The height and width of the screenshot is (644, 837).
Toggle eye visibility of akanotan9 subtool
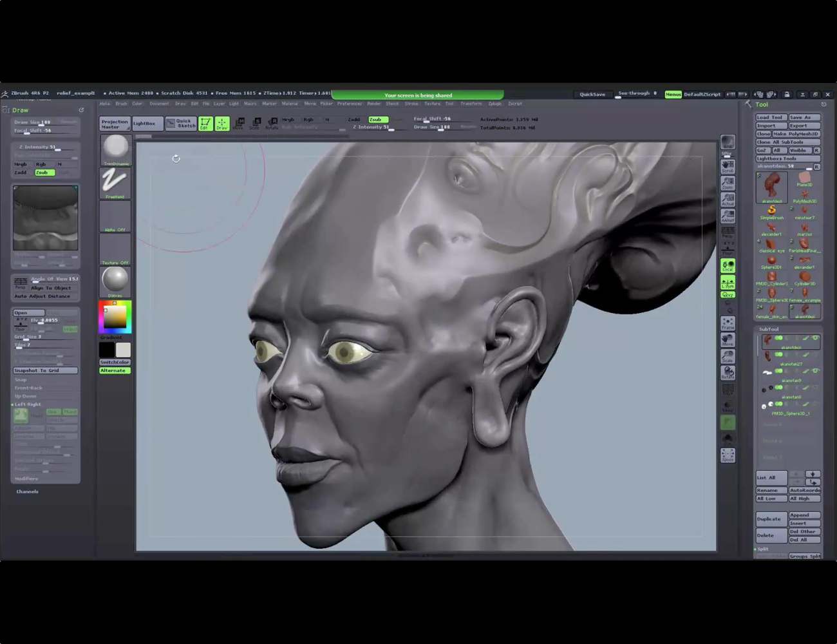click(815, 371)
